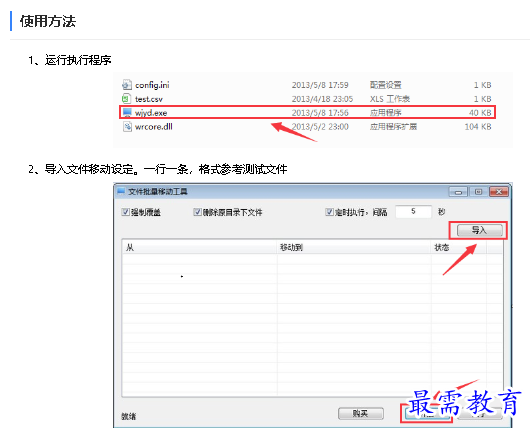Toggle the 强制覆盖 checkbox
The image size is (530, 434).
(x=125, y=212)
